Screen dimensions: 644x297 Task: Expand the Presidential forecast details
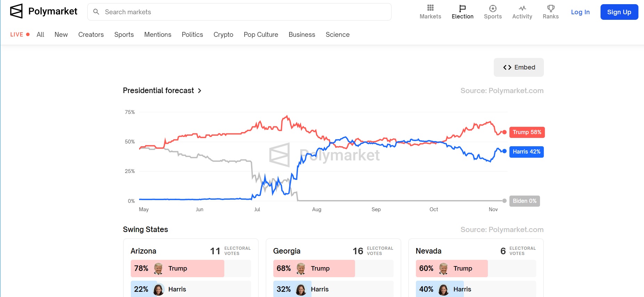(x=200, y=91)
